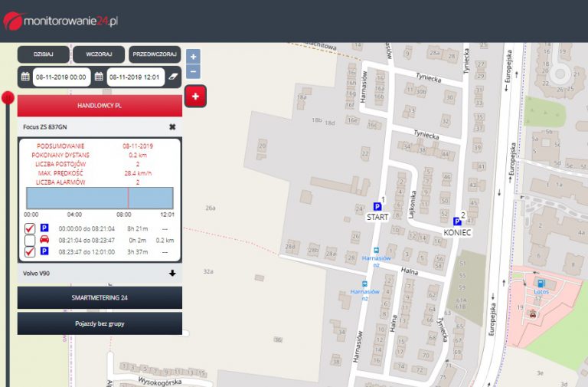This screenshot has height=387, width=588.
Task: Click the red timeline slider handle
Action: pyautogui.click(x=8, y=98)
